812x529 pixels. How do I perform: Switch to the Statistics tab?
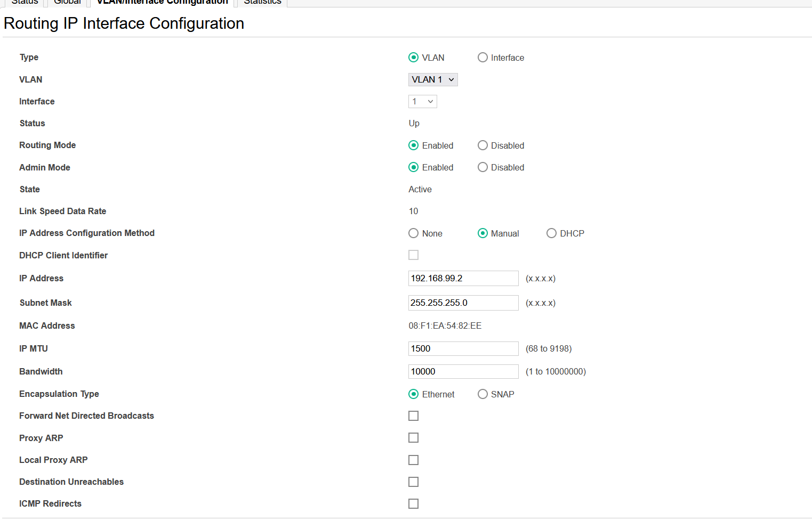pos(262,3)
